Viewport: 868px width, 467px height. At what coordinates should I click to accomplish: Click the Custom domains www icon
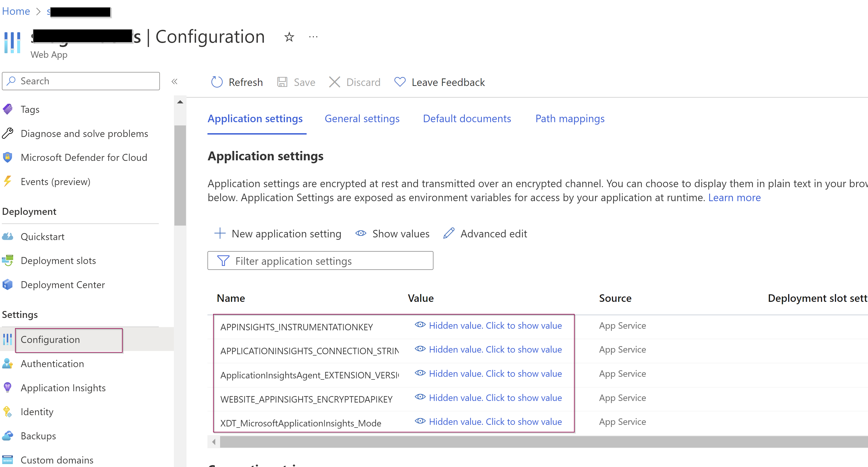8,460
